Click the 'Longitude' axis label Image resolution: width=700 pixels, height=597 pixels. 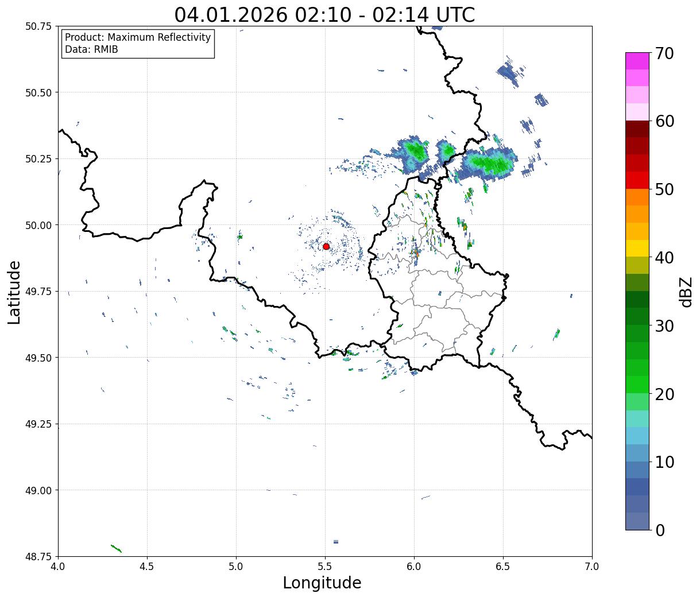[x=322, y=583]
